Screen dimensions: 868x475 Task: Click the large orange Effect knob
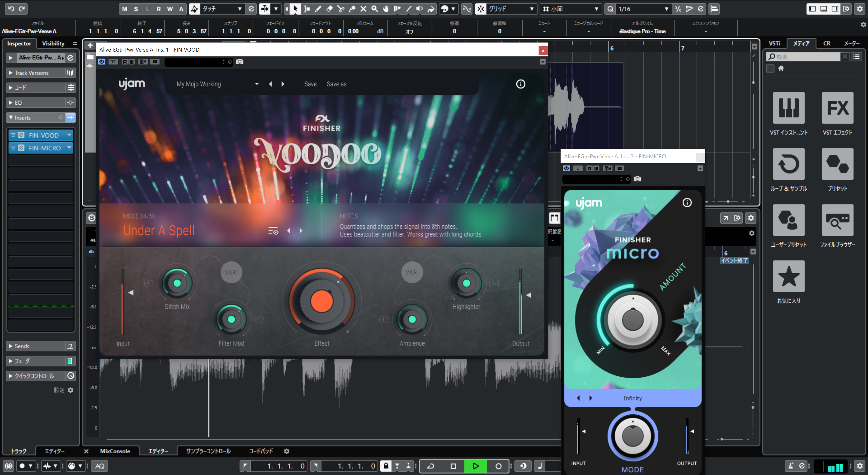tap(322, 301)
